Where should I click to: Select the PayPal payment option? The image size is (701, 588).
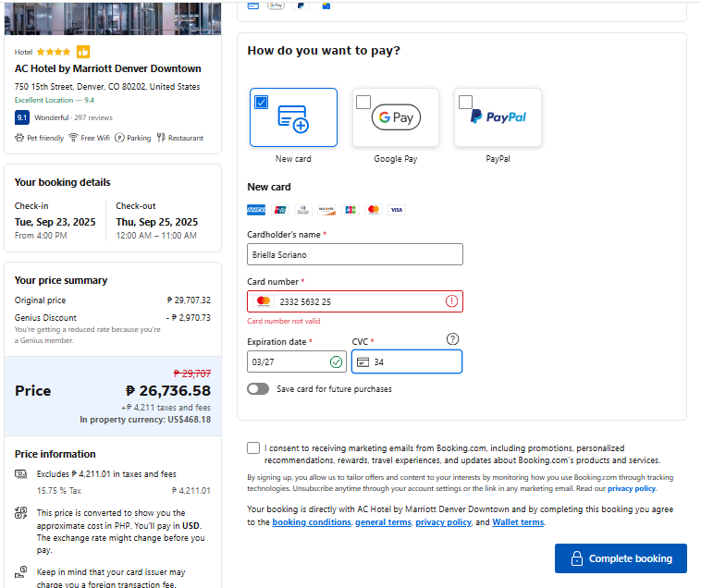pyautogui.click(x=498, y=117)
